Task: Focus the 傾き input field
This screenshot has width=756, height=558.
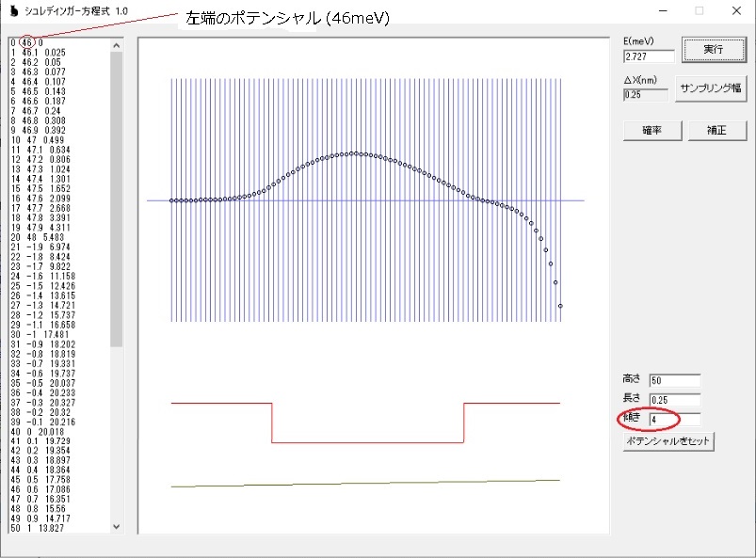Action: [674, 419]
